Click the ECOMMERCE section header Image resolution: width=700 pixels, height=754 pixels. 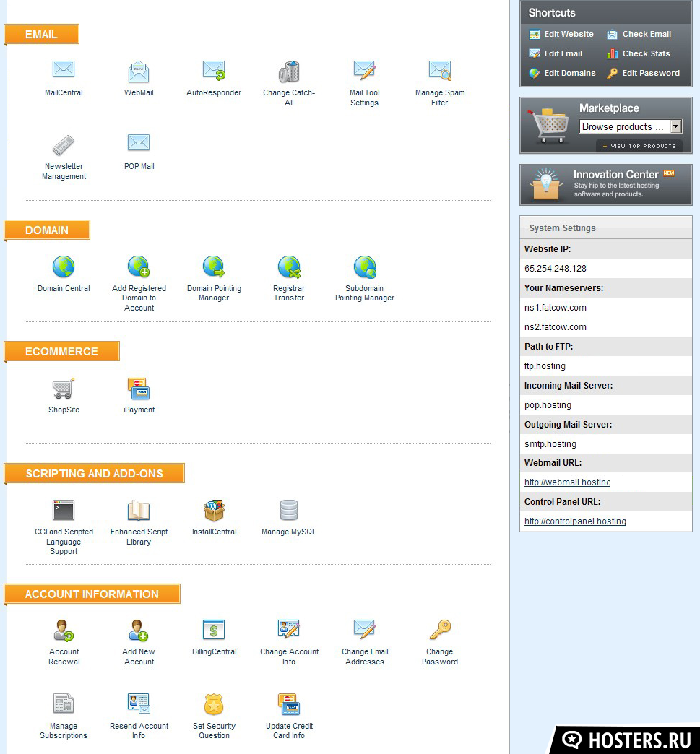coord(61,352)
